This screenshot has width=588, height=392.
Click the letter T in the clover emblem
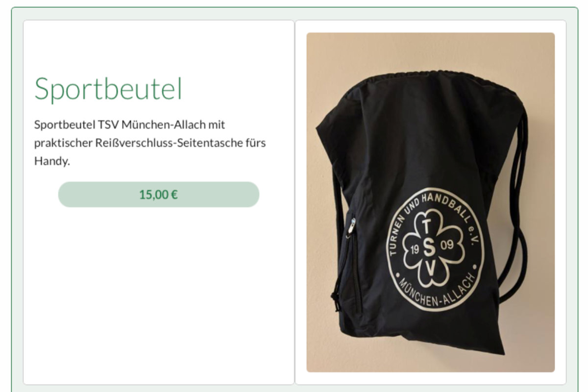pos(427,228)
